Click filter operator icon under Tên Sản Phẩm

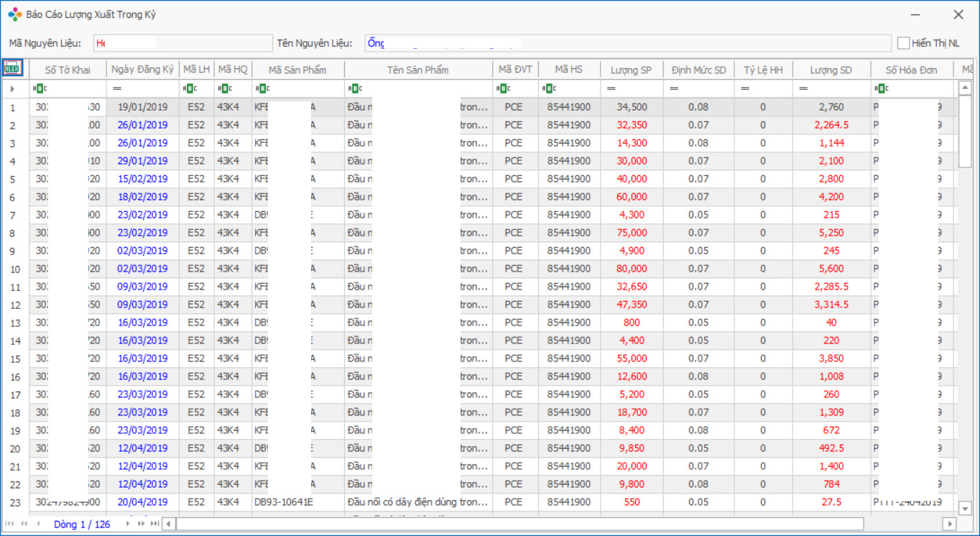coord(355,88)
